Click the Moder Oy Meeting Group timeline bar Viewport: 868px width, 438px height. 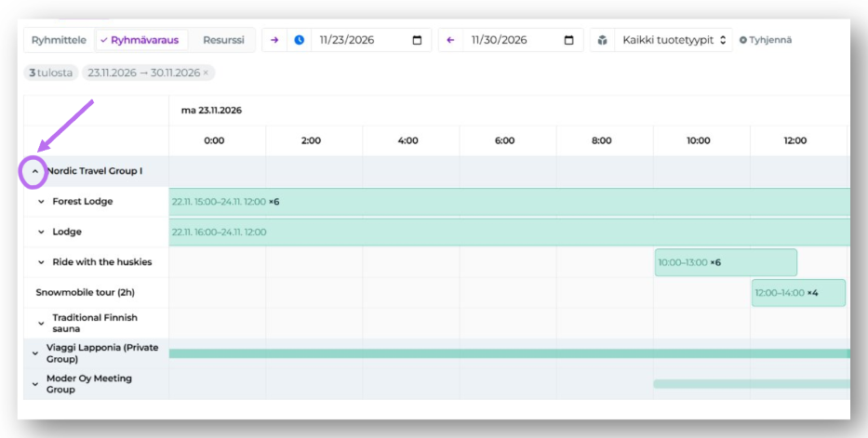752,384
